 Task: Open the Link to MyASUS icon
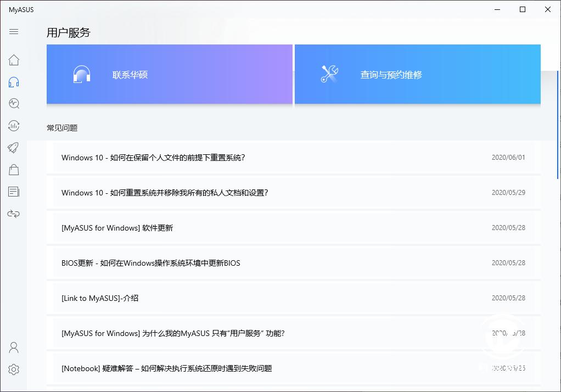pyautogui.click(x=13, y=214)
